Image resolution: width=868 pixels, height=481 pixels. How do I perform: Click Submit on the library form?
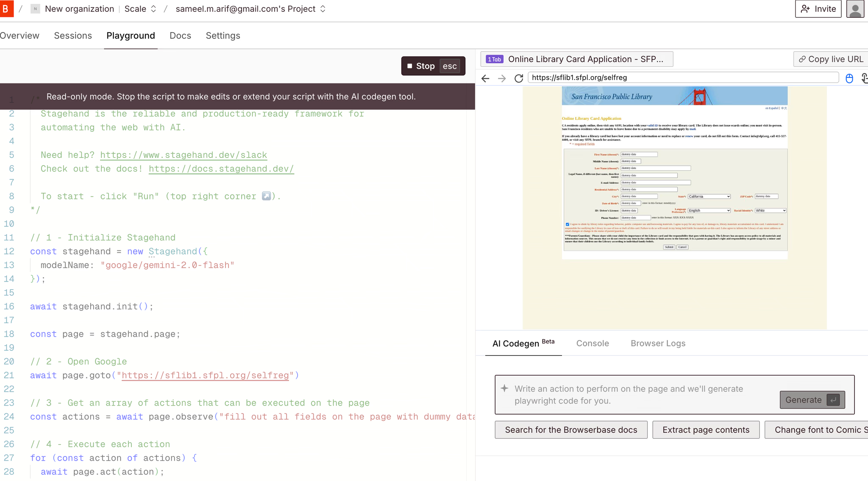[x=669, y=247]
